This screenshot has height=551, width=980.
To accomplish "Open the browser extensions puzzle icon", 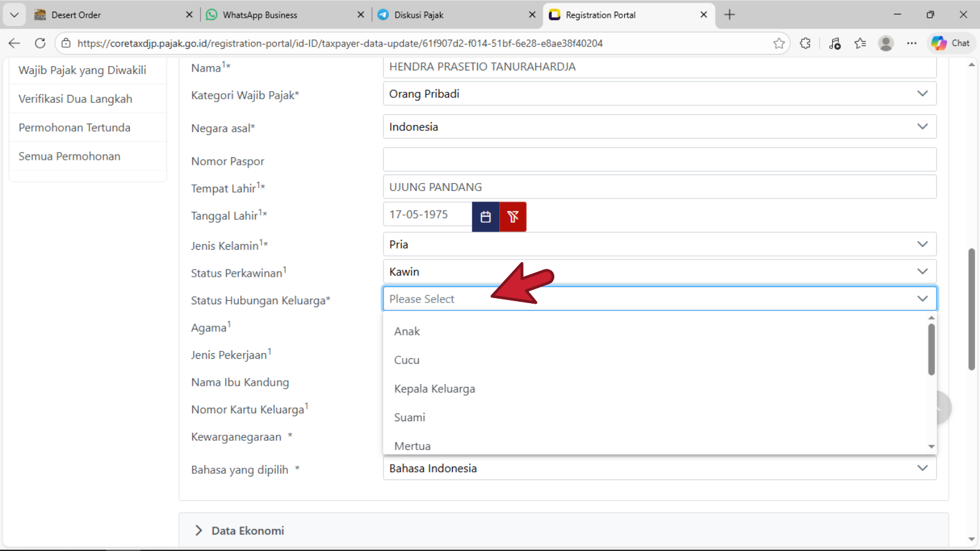I will click(805, 43).
